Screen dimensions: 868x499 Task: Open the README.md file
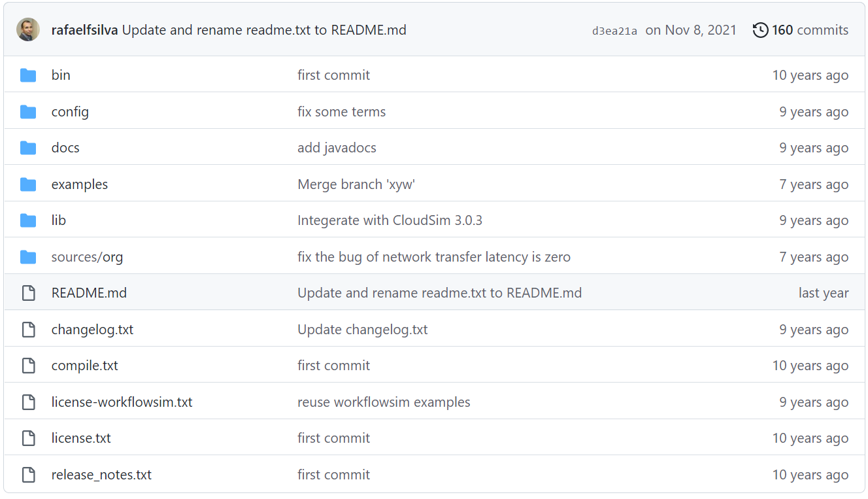click(89, 293)
